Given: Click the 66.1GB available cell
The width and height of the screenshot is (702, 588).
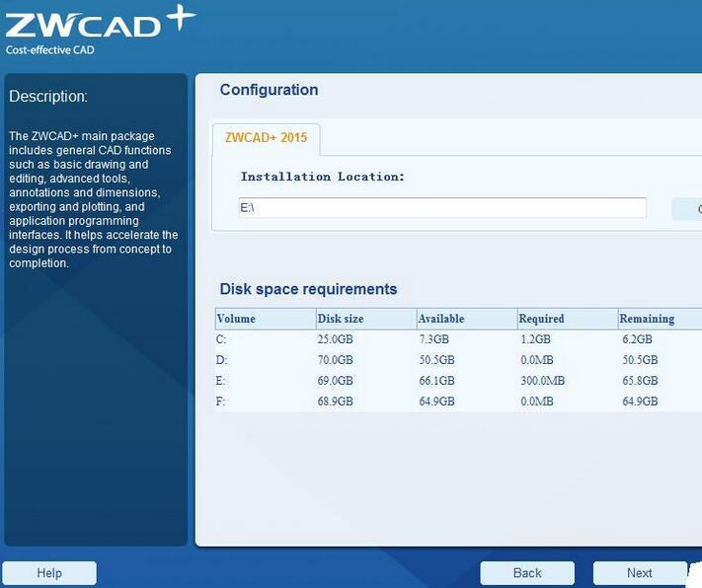Looking at the screenshot, I should point(437,381).
